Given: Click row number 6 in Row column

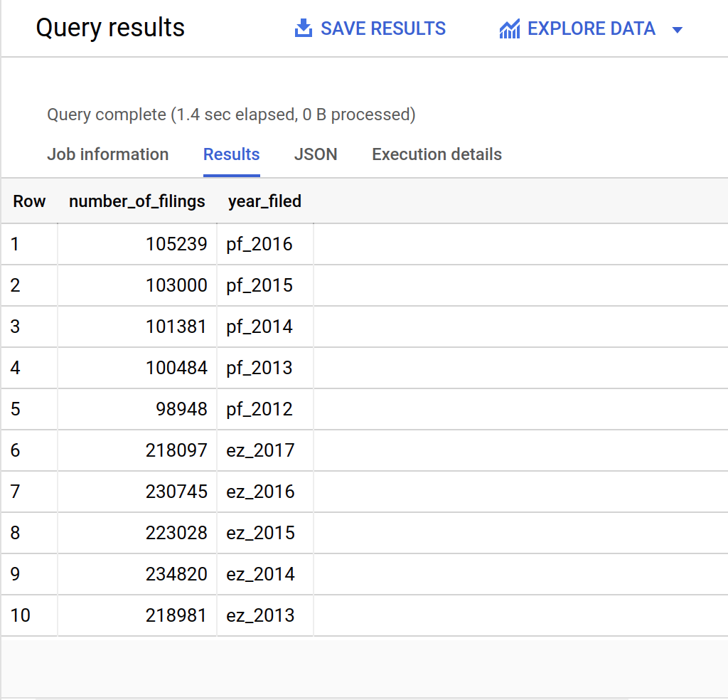Looking at the screenshot, I should pyautogui.click(x=16, y=450).
